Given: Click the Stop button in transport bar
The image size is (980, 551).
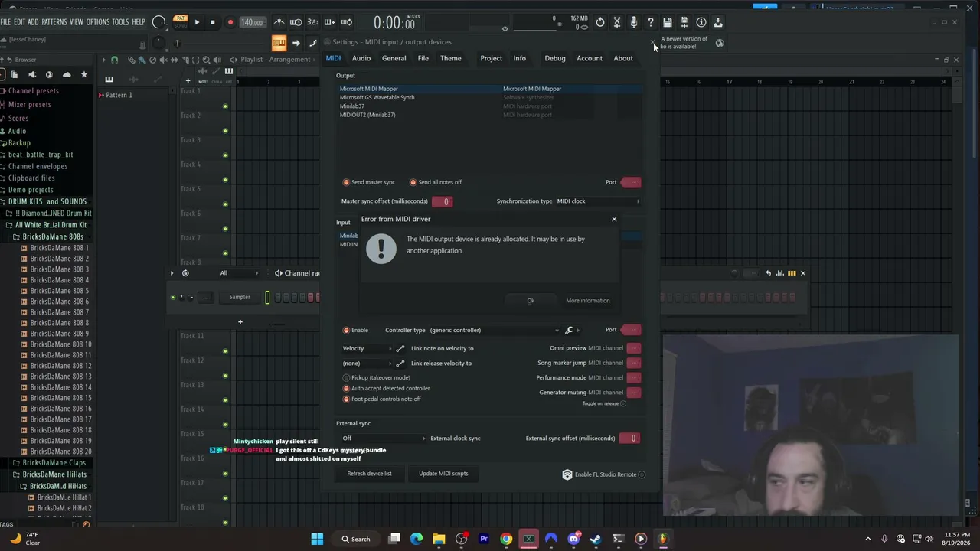Looking at the screenshot, I should [x=213, y=22].
